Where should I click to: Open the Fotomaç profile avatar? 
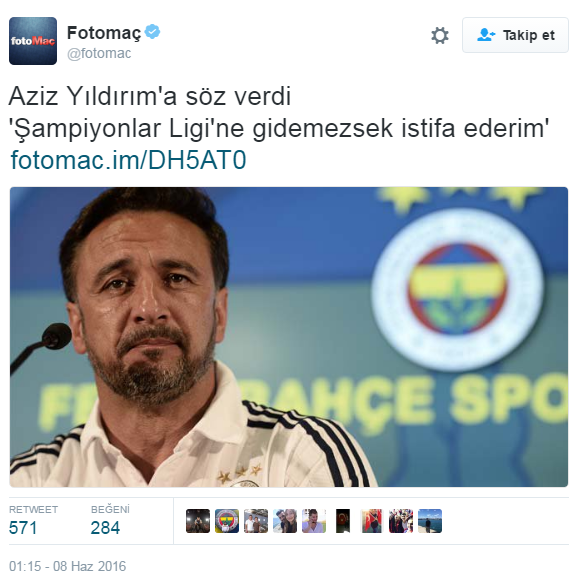(x=33, y=41)
